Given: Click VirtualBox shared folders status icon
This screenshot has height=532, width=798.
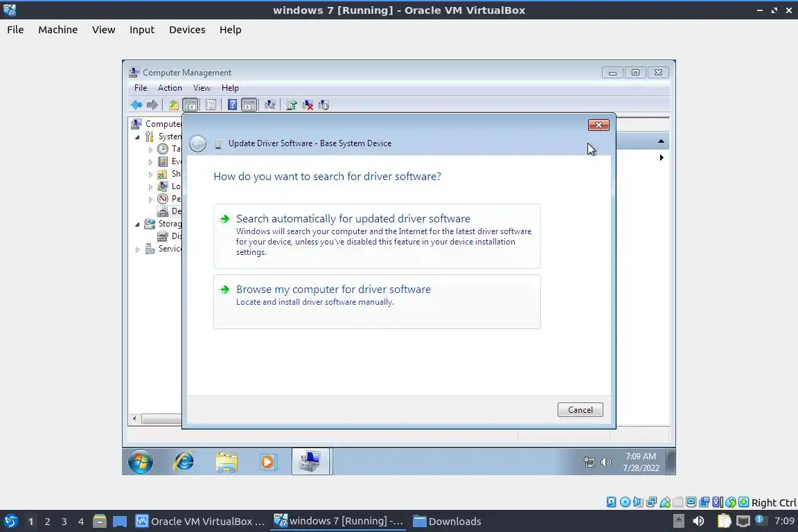Looking at the screenshot, I should (678, 502).
